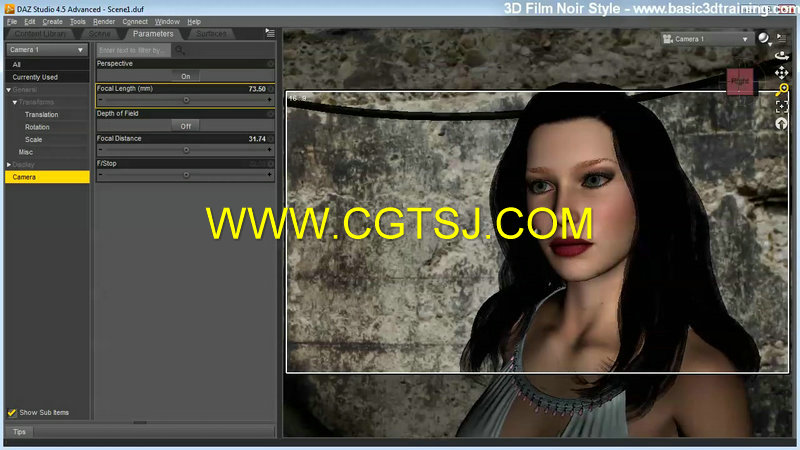Select the yellow zoom magnifier camera icon
Screen dimensions: 800x450
point(781,90)
